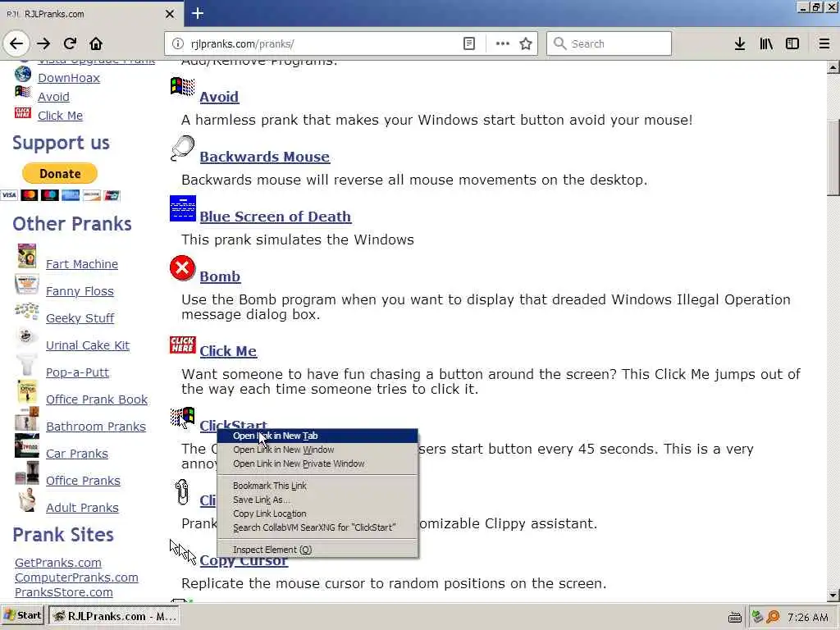Click the Avoid Windows flag icon in main list
Screen dimensions: 840x630
(183, 86)
